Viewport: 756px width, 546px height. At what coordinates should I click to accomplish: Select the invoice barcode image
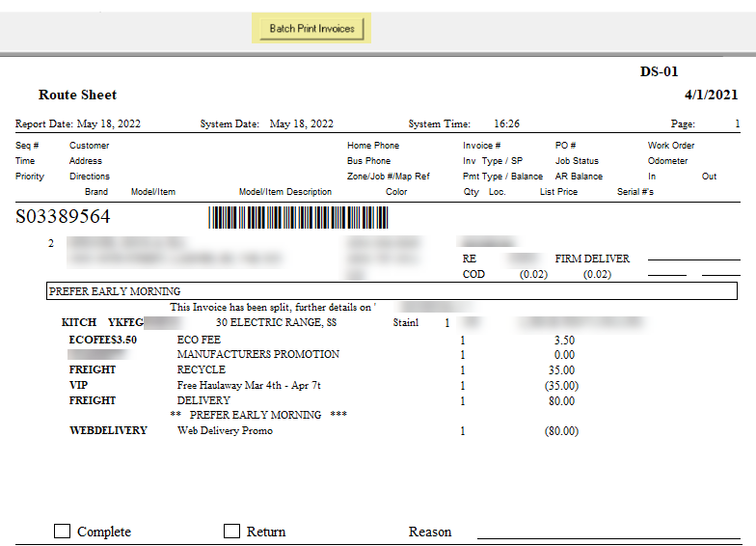298,217
